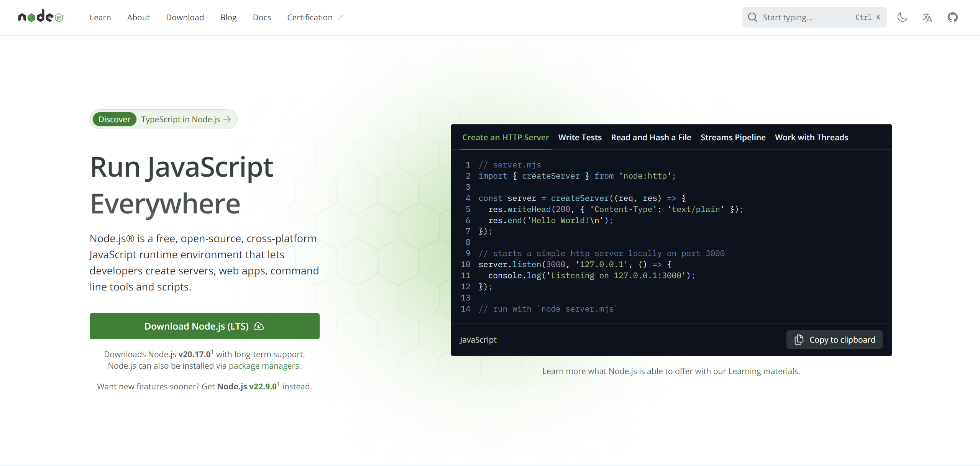Switch to the Write Tests tab

(x=579, y=137)
